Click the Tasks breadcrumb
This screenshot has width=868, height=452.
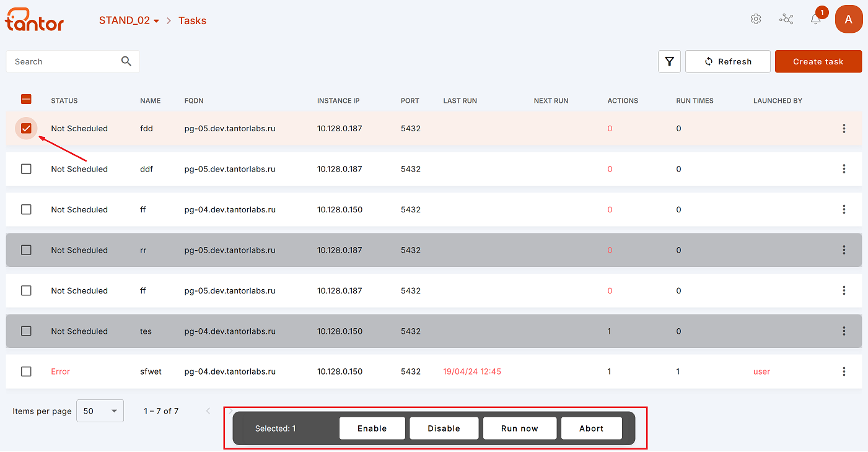(x=192, y=20)
